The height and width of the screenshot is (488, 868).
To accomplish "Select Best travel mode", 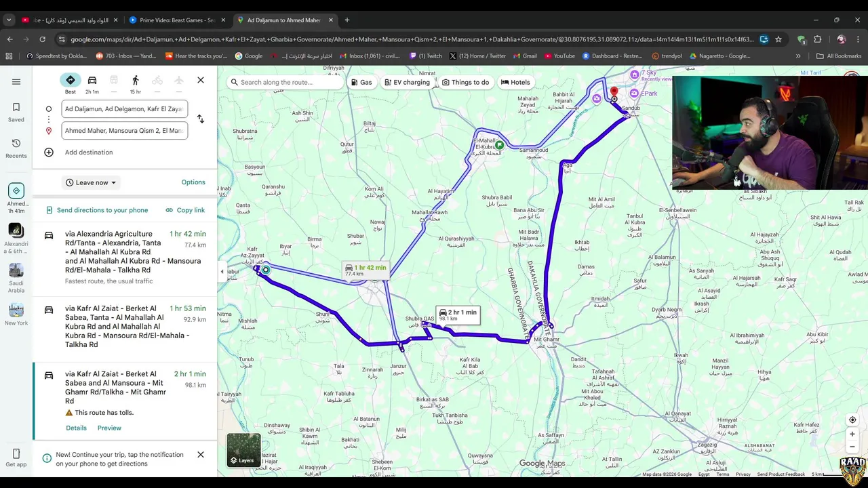I will click(x=71, y=84).
